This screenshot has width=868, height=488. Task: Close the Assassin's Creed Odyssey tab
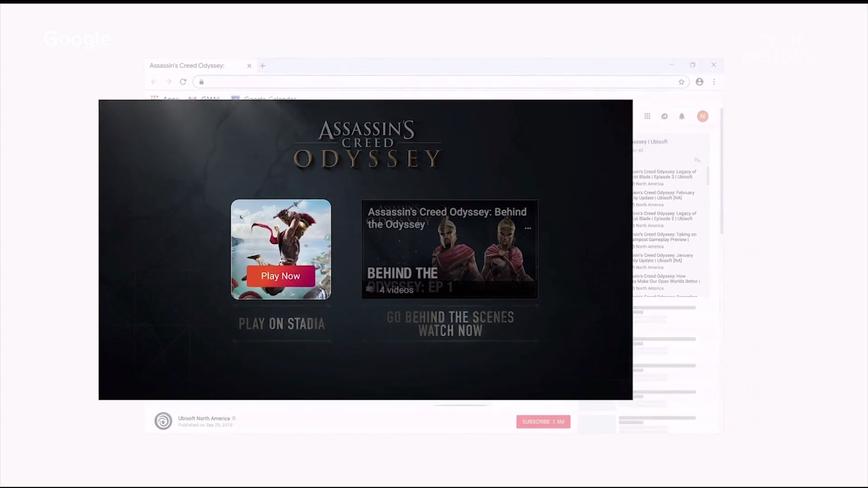coord(249,66)
